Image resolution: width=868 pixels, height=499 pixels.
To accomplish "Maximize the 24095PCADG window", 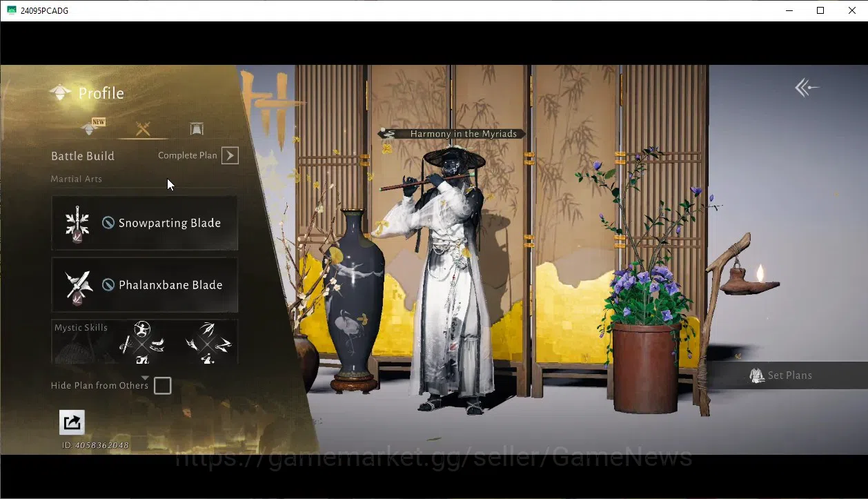I will tap(820, 10).
